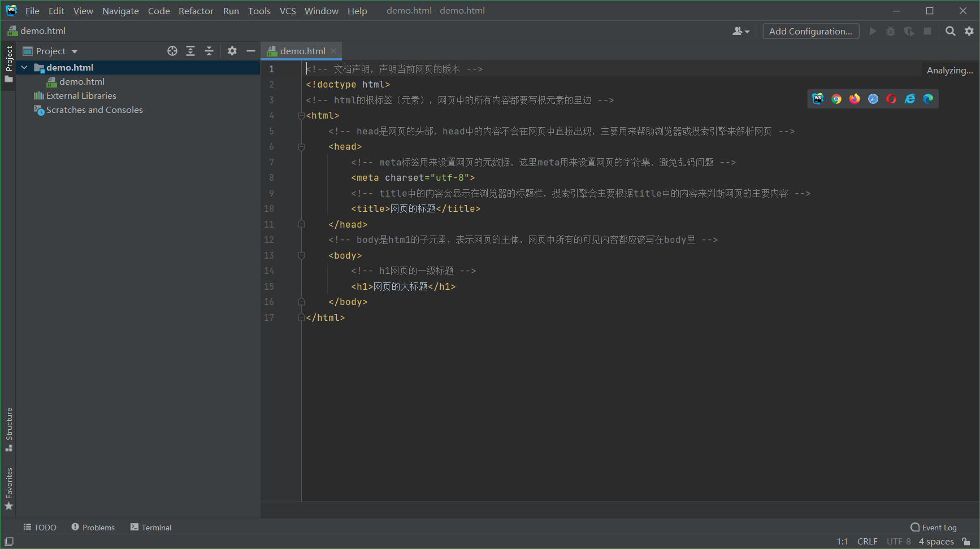Click the 1:1 cursor position widget

coord(842,541)
